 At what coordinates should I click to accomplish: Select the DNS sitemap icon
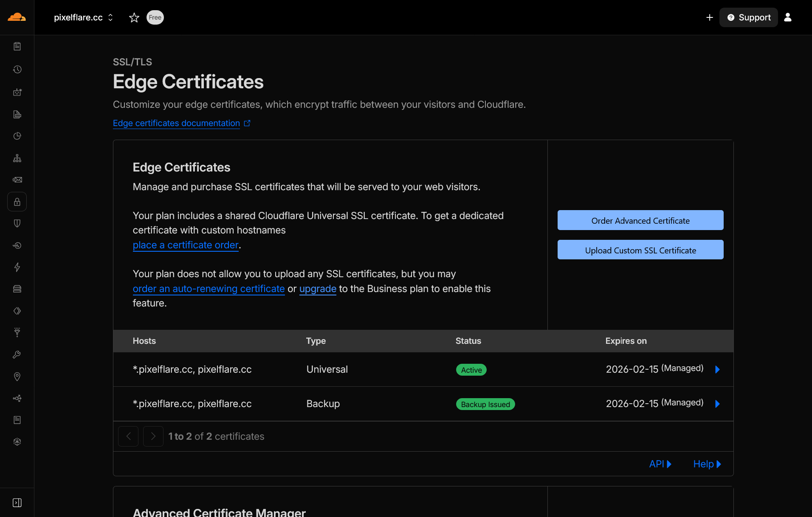pyautogui.click(x=17, y=158)
